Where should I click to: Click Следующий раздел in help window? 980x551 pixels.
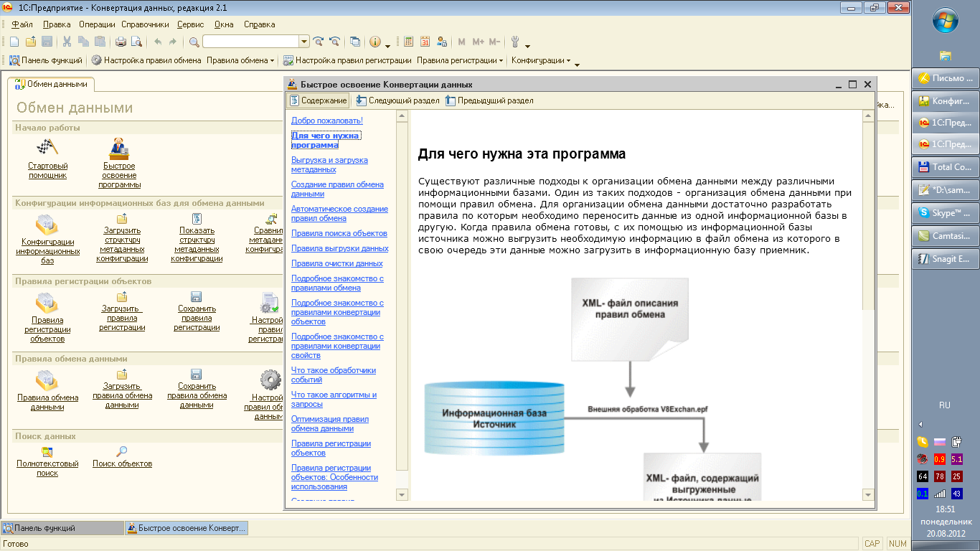(x=397, y=100)
